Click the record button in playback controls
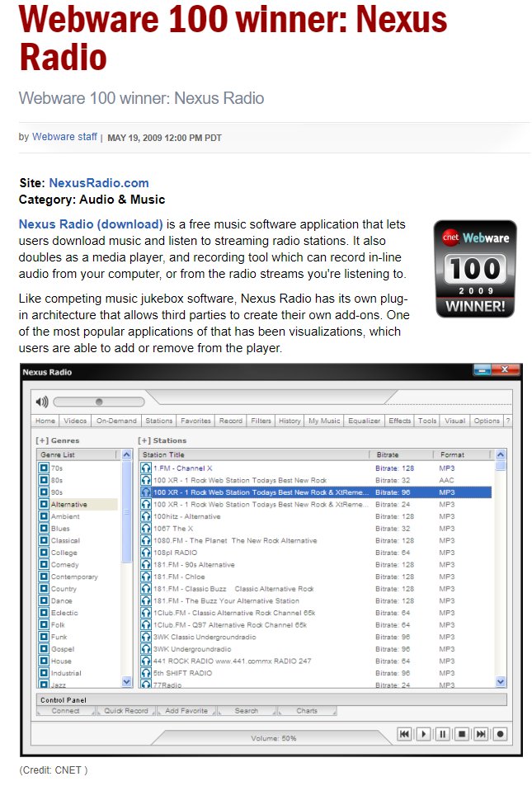532x786 pixels. point(500,734)
